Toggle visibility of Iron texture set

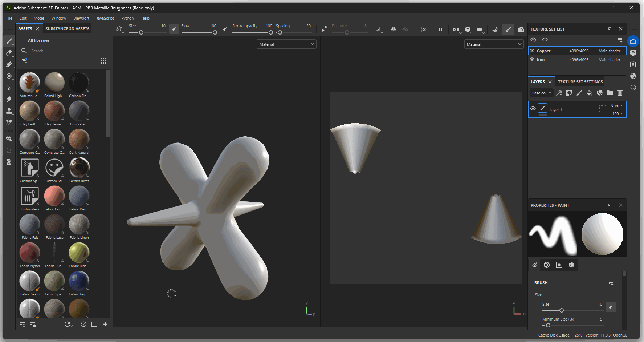click(x=532, y=60)
